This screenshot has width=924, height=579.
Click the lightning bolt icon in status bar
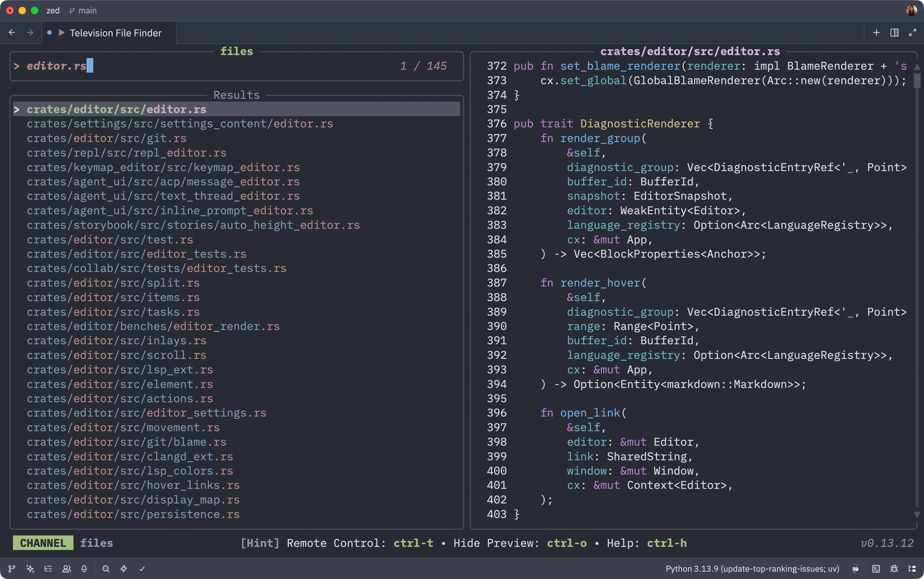pos(124,569)
